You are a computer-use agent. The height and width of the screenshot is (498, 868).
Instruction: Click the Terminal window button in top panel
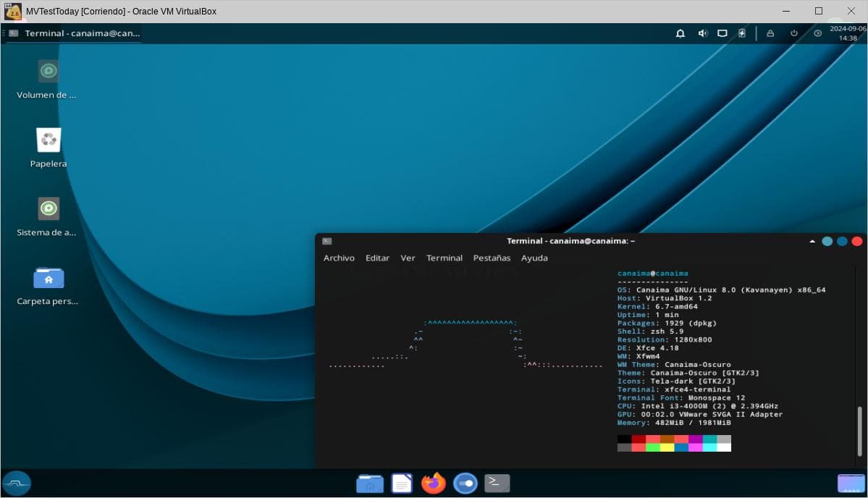pyautogui.click(x=74, y=33)
